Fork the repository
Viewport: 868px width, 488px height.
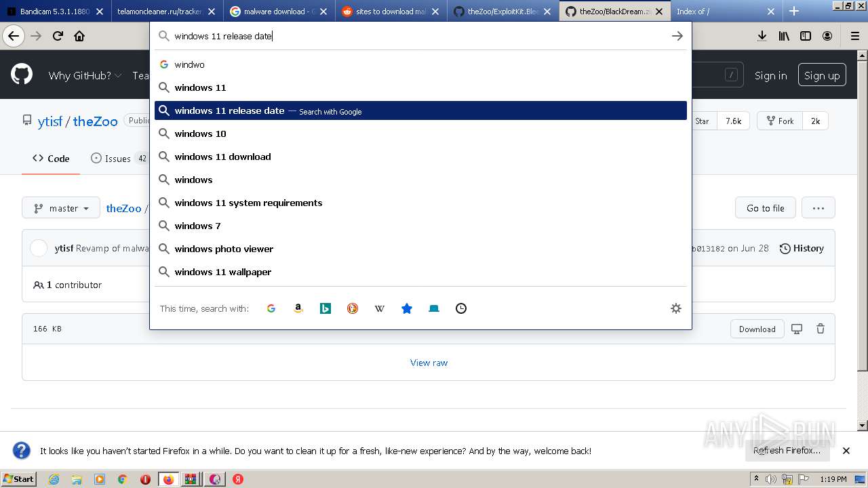pyautogui.click(x=780, y=121)
